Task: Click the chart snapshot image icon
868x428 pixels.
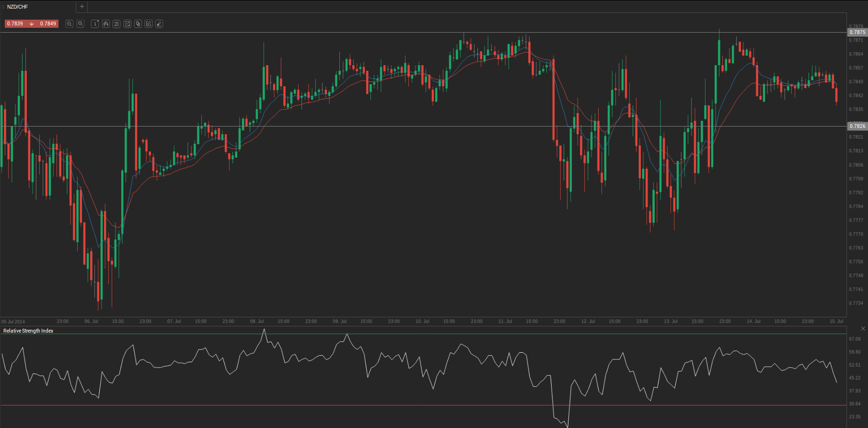Action: (x=127, y=24)
